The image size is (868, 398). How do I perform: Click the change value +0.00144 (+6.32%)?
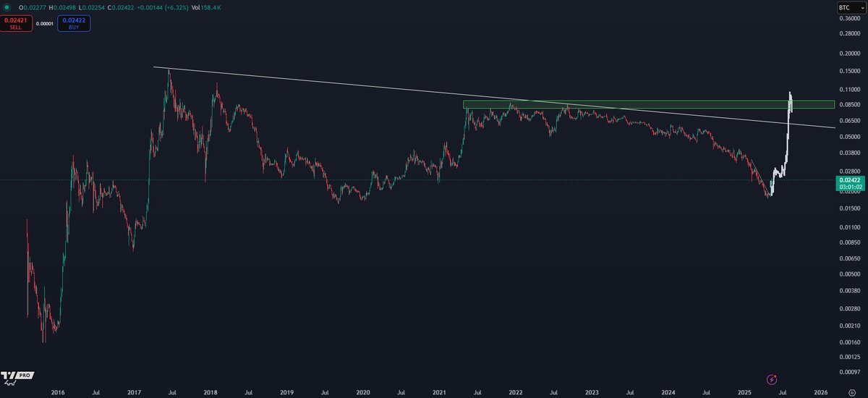click(x=164, y=8)
